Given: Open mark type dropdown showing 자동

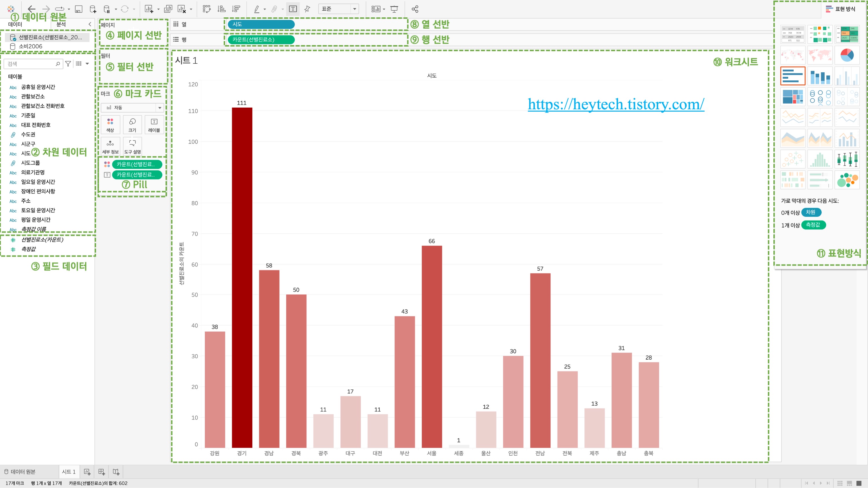Looking at the screenshot, I should [132, 107].
